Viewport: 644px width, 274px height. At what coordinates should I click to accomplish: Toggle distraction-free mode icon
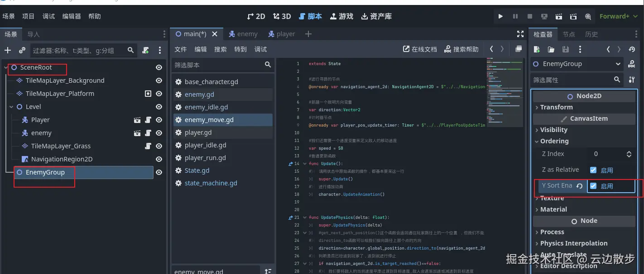point(520,34)
